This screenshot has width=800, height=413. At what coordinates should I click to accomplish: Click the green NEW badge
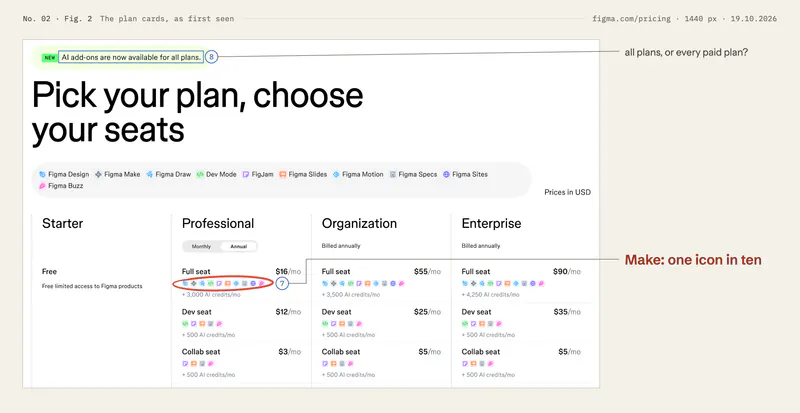(x=49, y=58)
